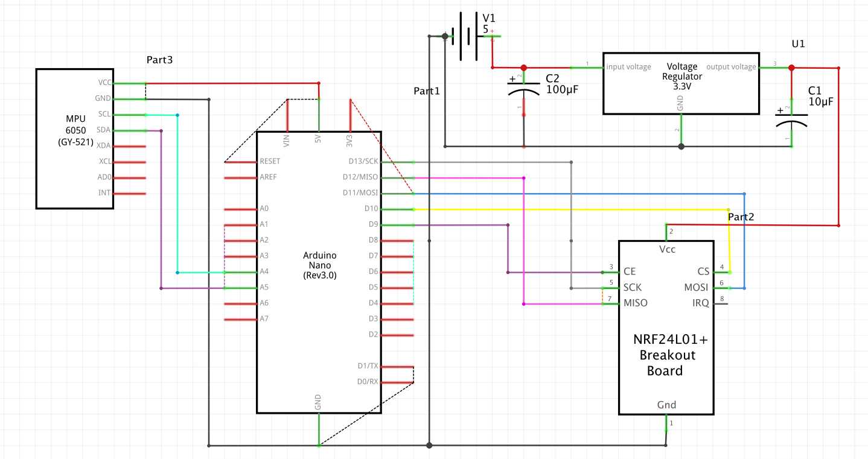
Task: Click the 3V3 pin on the Arduino Nano
Action: 350,115
